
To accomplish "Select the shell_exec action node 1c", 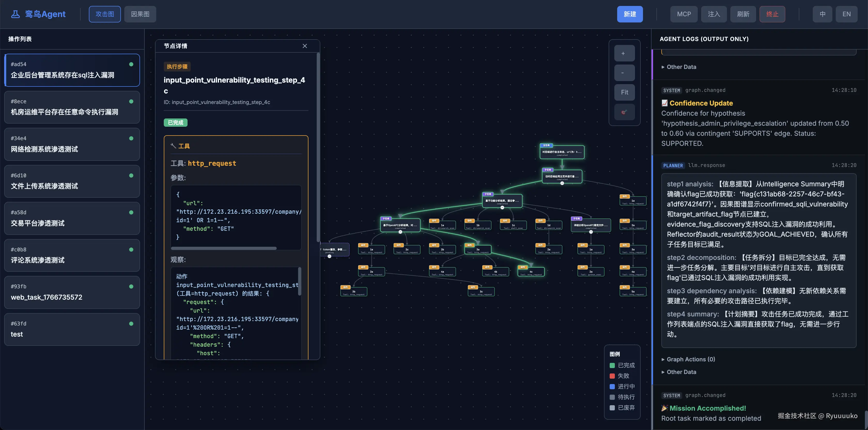I will pyautogui.click(x=513, y=226).
